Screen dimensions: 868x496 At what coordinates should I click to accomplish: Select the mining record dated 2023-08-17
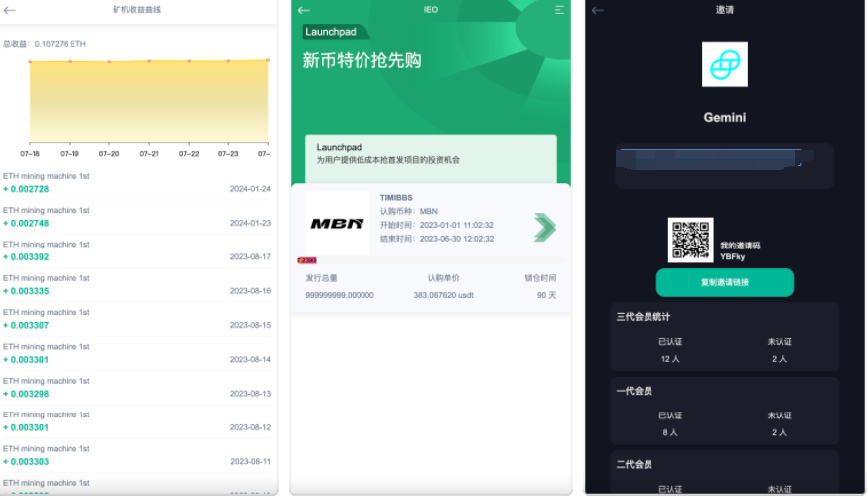pyautogui.click(x=136, y=251)
